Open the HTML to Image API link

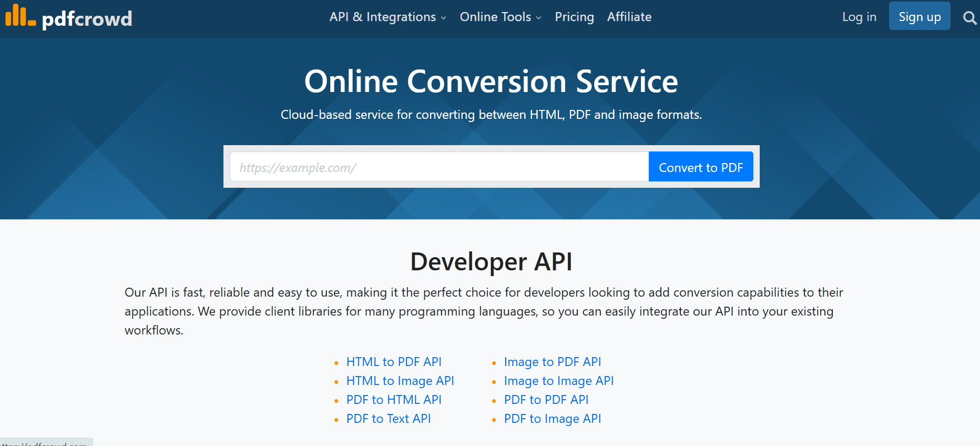(x=400, y=381)
